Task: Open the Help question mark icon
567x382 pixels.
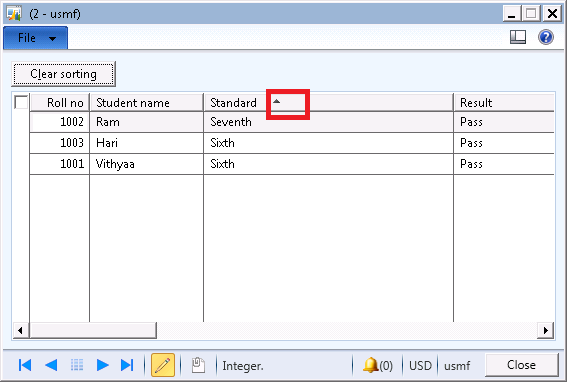Action: (x=546, y=37)
